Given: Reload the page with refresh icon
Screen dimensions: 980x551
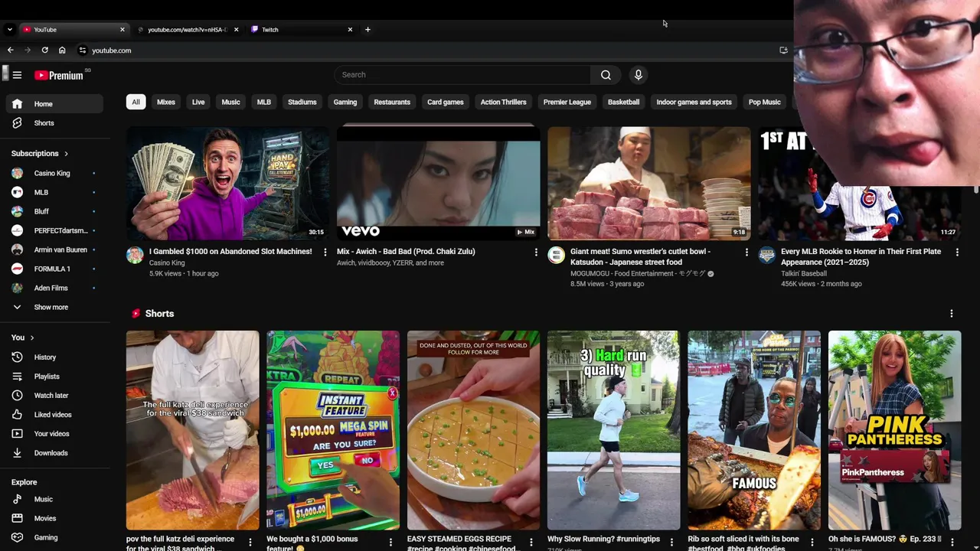Looking at the screenshot, I should (x=44, y=51).
